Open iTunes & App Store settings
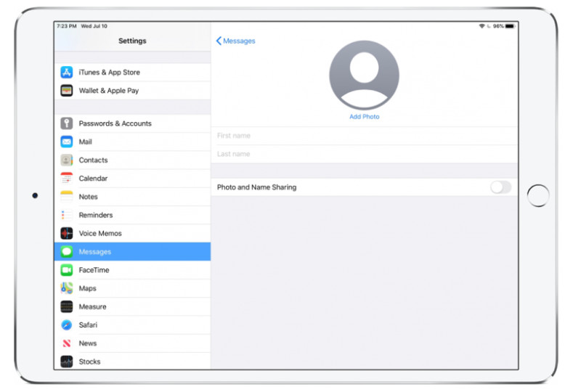565x392 pixels. click(x=132, y=72)
